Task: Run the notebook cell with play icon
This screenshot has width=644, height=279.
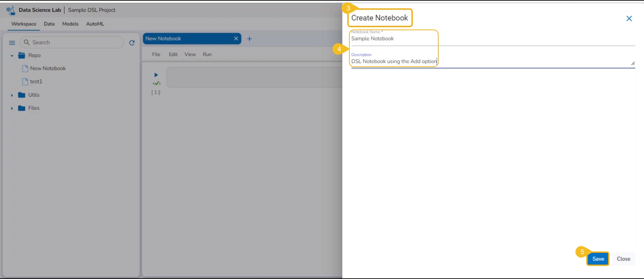Action: (x=156, y=75)
